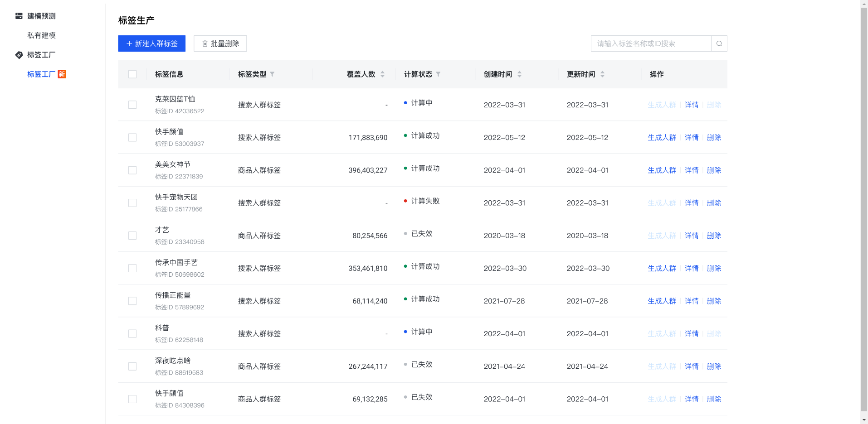Check the row with 标签ID 84308396
This screenshot has width=868, height=424.
(132, 399)
